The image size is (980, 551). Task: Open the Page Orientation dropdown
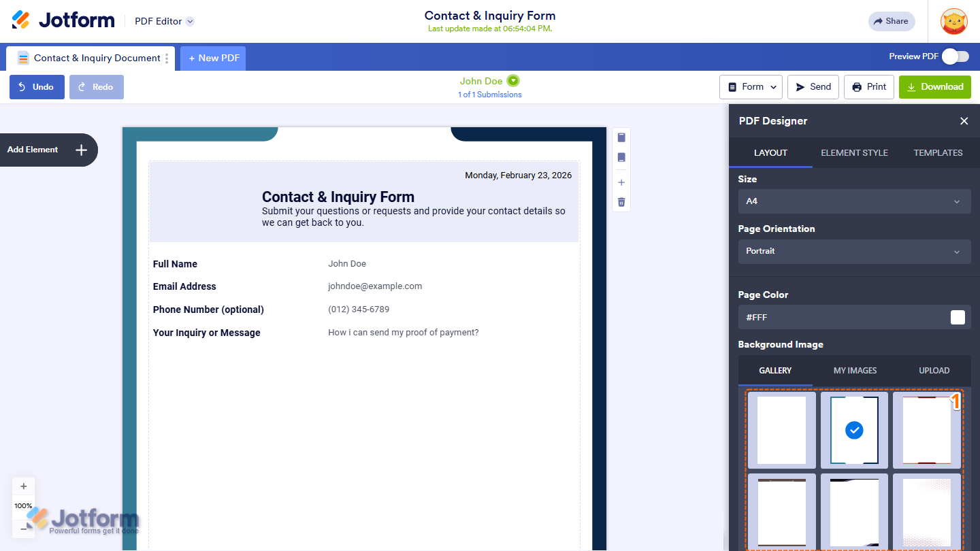point(854,251)
